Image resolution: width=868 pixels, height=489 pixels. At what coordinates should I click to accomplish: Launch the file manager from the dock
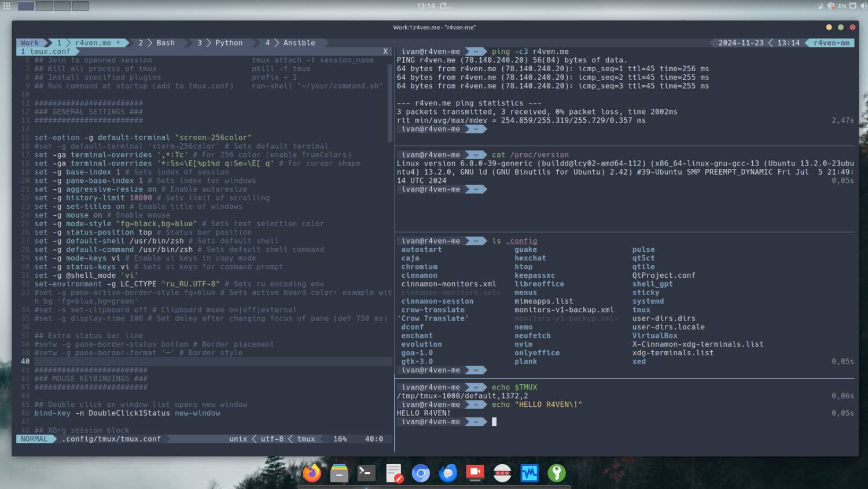click(339, 473)
